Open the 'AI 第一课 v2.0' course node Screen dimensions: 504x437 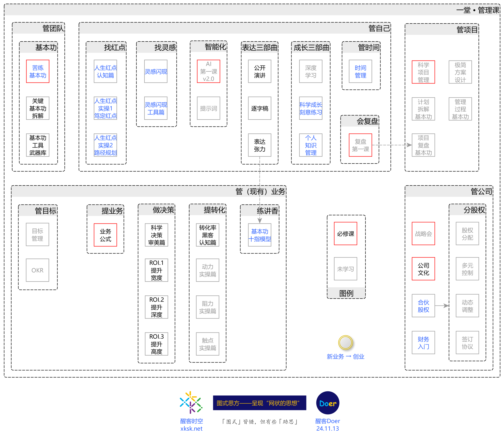[x=208, y=71]
